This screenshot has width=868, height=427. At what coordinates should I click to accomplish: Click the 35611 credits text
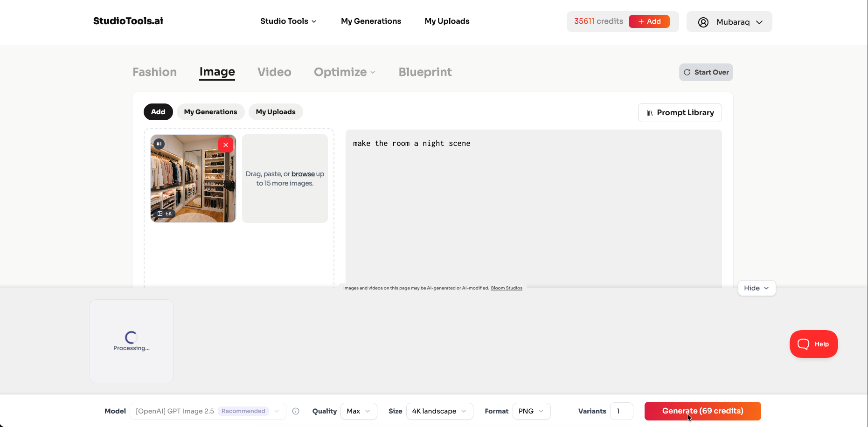(598, 21)
